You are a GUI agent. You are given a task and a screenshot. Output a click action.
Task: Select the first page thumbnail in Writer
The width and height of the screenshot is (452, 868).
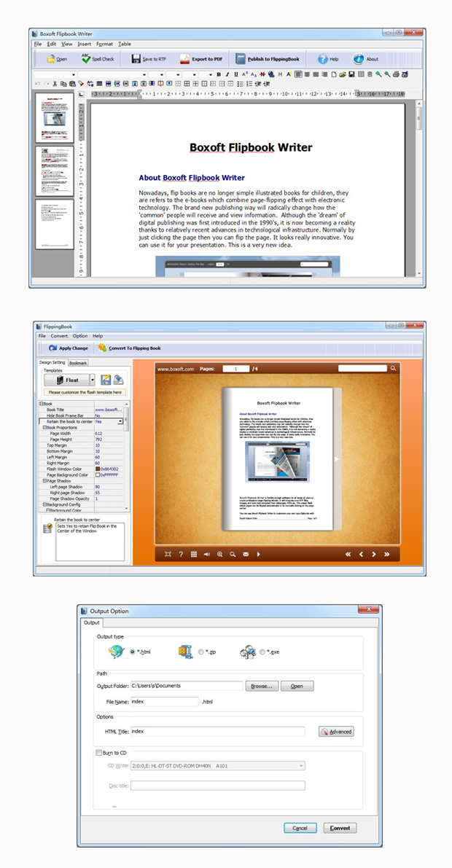(54, 118)
